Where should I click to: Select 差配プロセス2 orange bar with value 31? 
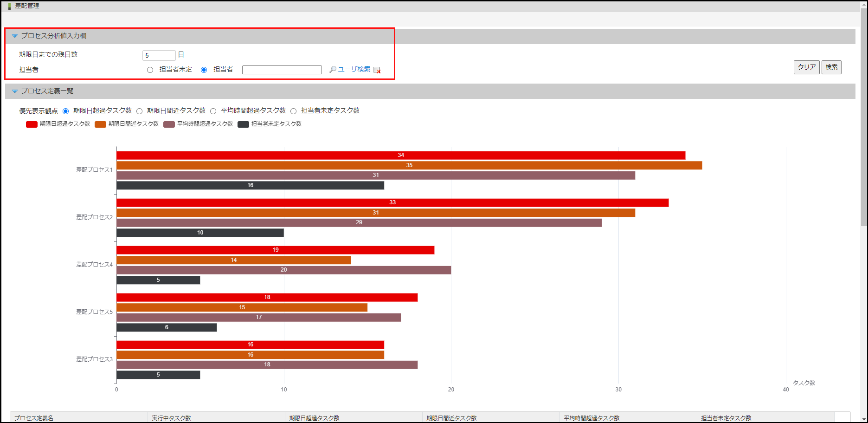(x=376, y=213)
